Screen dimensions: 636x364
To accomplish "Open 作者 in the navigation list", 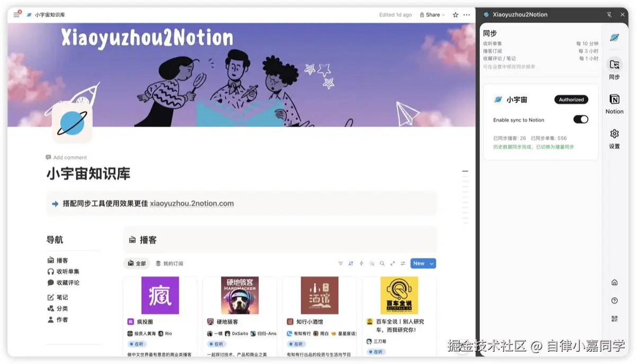I will [58, 319].
